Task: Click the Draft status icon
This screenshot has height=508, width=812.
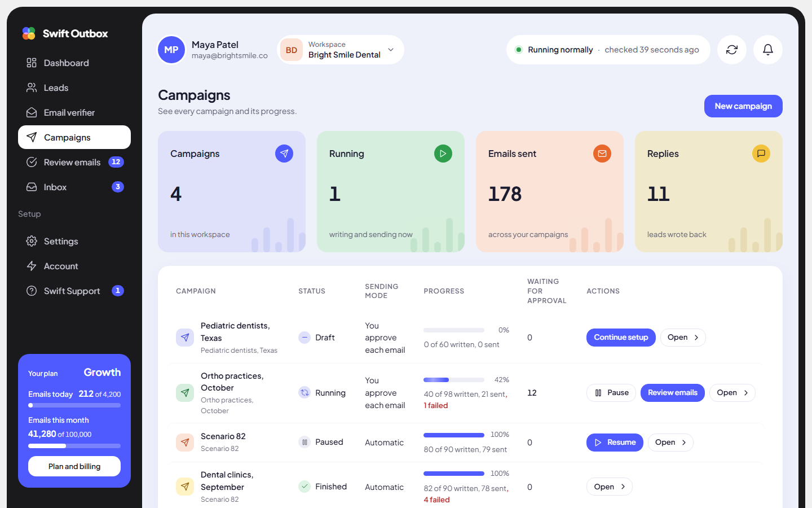Action: point(304,338)
